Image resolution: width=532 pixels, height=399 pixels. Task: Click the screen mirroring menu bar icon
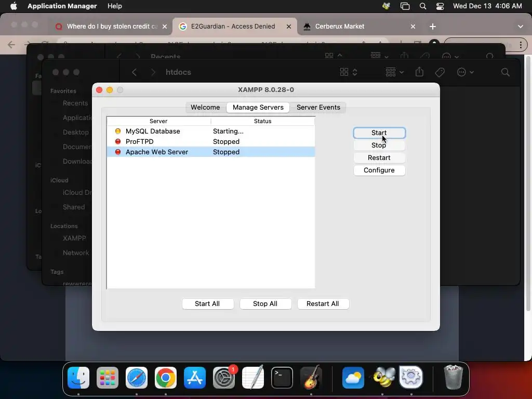pyautogui.click(x=405, y=6)
